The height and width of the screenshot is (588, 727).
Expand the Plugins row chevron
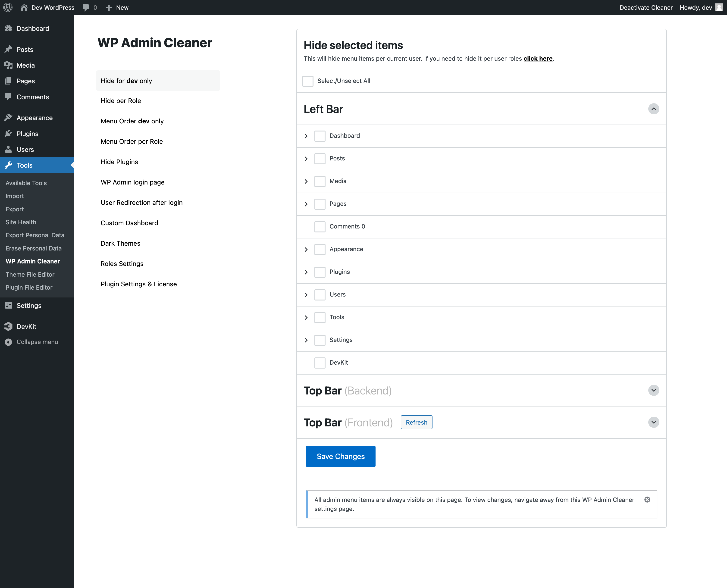[306, 272]
